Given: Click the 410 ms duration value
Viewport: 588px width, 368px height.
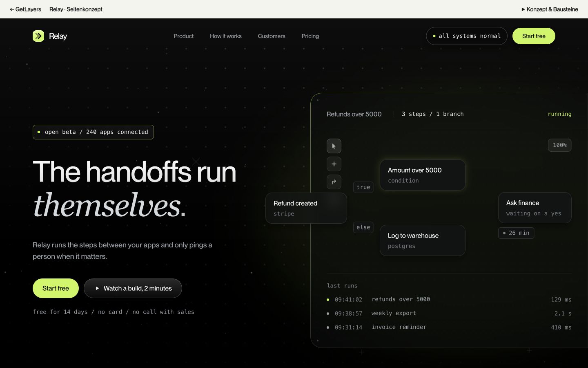Looking at the screenshot, I should (x=561, y=328).
